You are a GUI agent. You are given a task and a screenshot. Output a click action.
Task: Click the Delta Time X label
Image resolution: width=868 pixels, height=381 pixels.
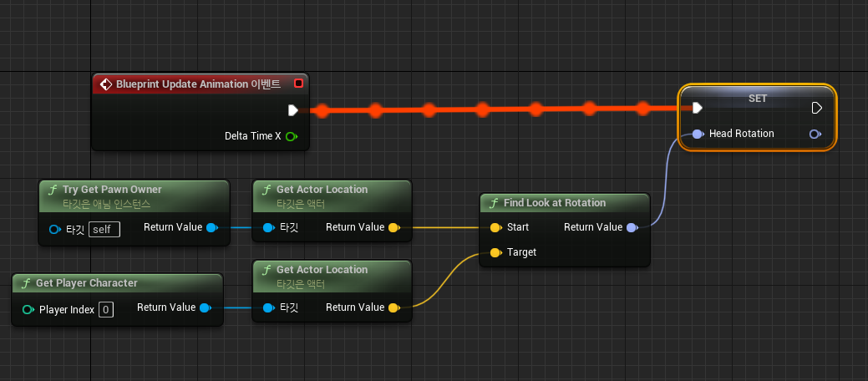(x=253, y=136)
